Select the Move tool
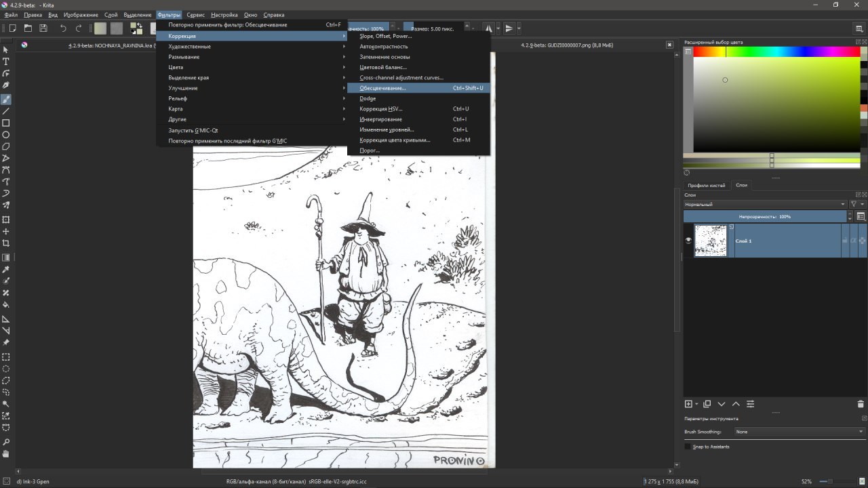Image resolution: width=868 pixels, height=488 pixels. 6,231
